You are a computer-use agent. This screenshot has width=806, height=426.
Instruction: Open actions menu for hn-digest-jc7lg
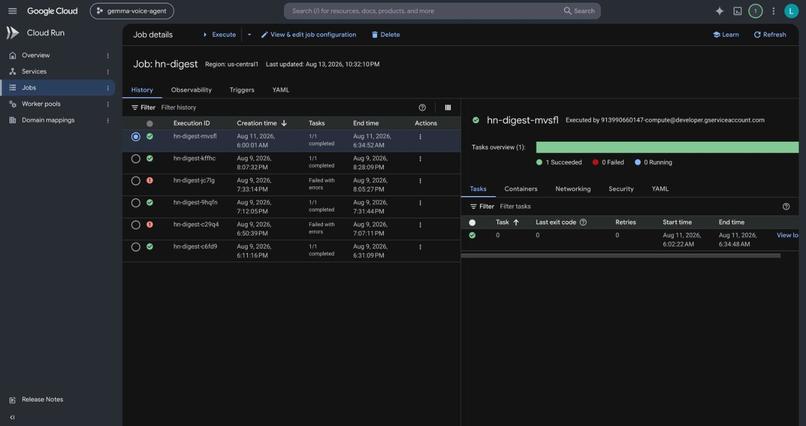tap(420, 181)
